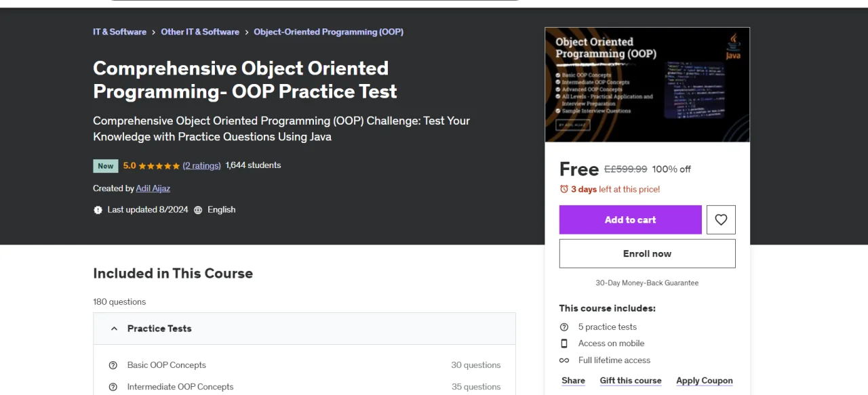
Task: Click the 100% off text
Action: click(x=671, y=169)
